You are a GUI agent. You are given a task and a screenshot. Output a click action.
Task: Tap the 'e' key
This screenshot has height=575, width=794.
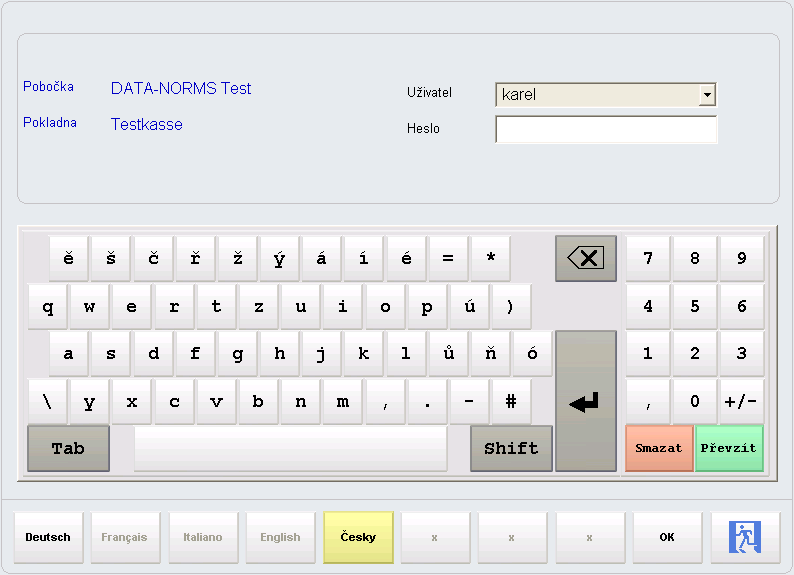[x=132, y=306]
